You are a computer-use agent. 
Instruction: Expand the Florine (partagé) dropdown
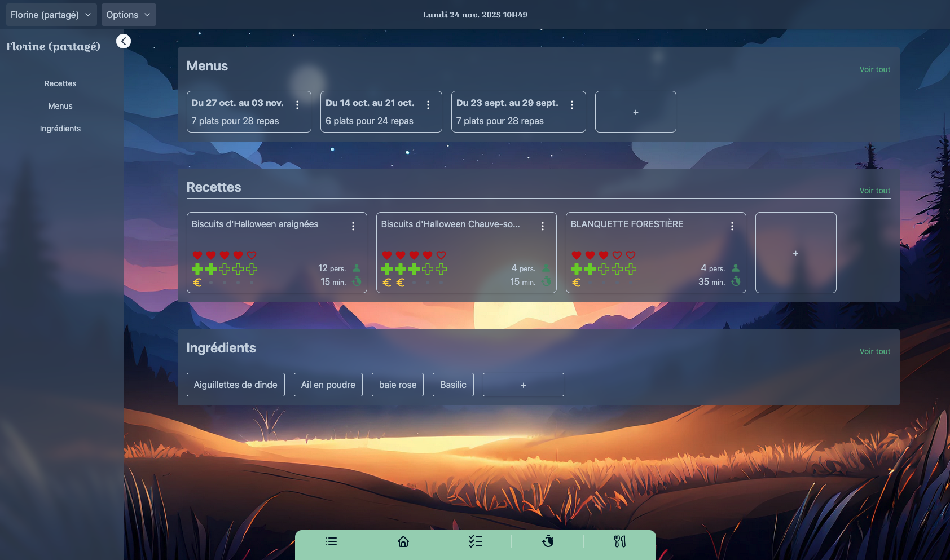click(x=51, y=15)
